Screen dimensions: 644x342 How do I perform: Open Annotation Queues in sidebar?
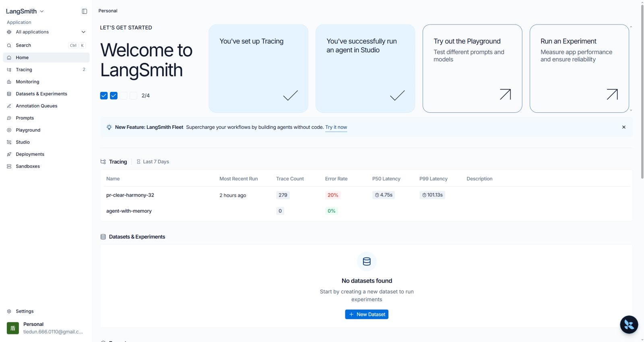pyautogui.click(x=46, y=106)
